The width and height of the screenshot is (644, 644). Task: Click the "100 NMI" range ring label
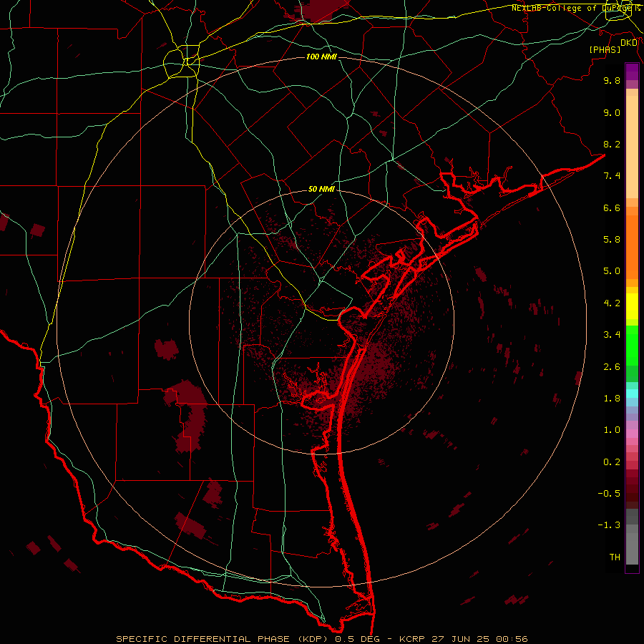pyautogui.click(x=321, y=57)
